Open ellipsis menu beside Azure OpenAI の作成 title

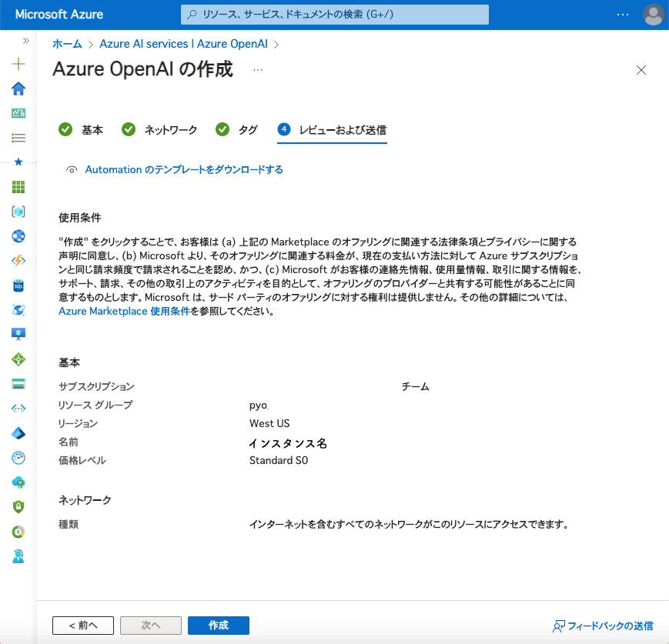(258, 70)
